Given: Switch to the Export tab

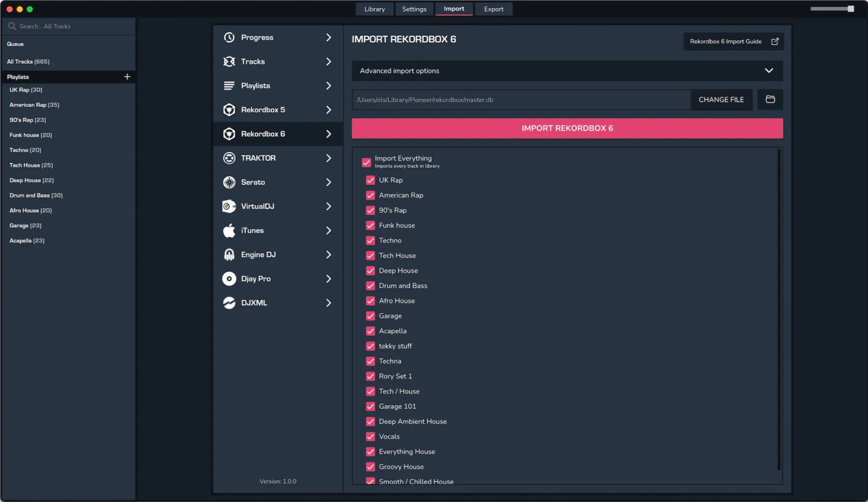Looking at the screenshot, I should 493,9.
